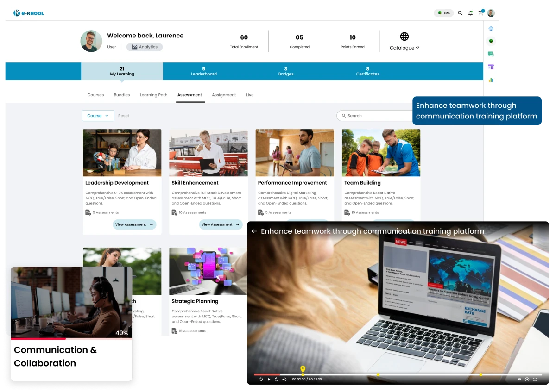Open the Leaderboard section

pyautogui.click(x=204, y=71)
